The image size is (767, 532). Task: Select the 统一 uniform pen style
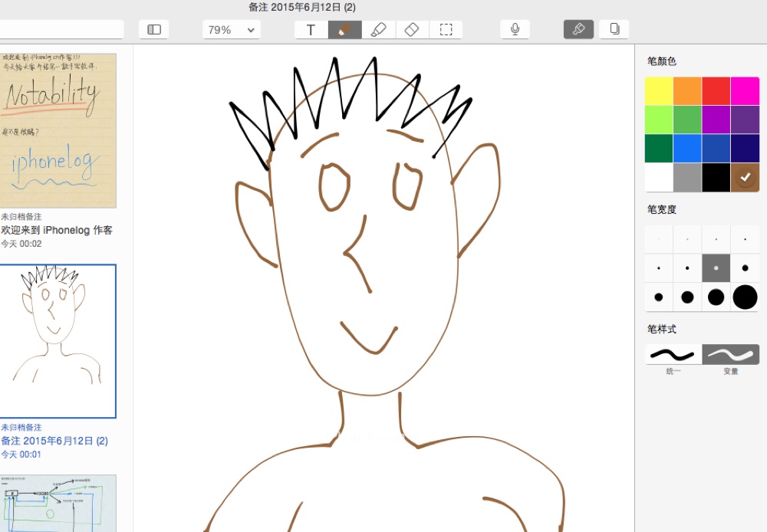click(x=673, y=354)
